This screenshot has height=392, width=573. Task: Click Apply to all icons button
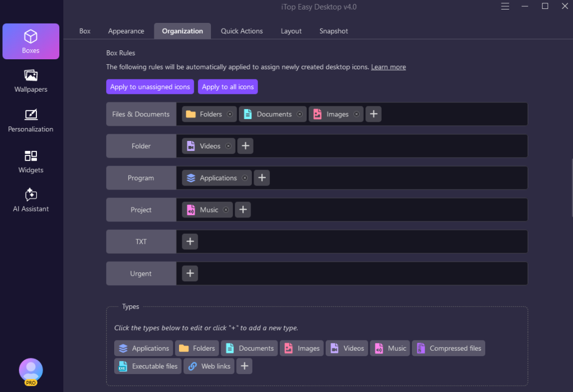tap(228, 87)
